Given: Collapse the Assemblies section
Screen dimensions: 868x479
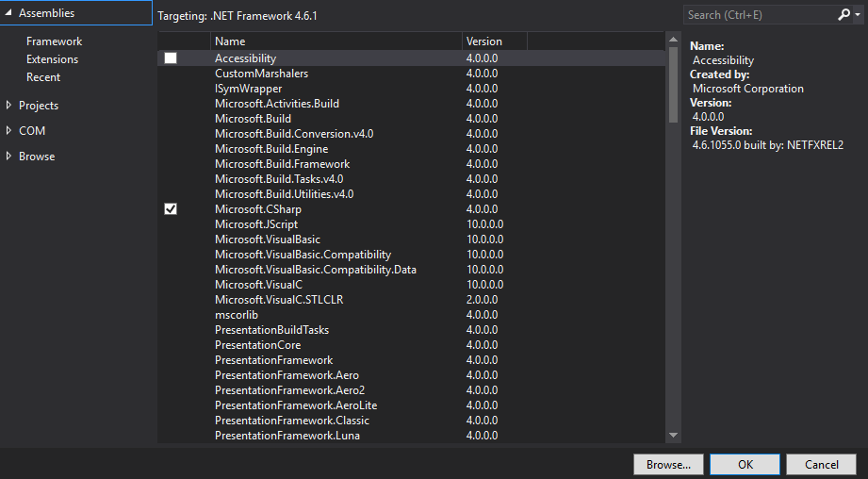Looking at the screenshot, I should [x=9, y=13].
